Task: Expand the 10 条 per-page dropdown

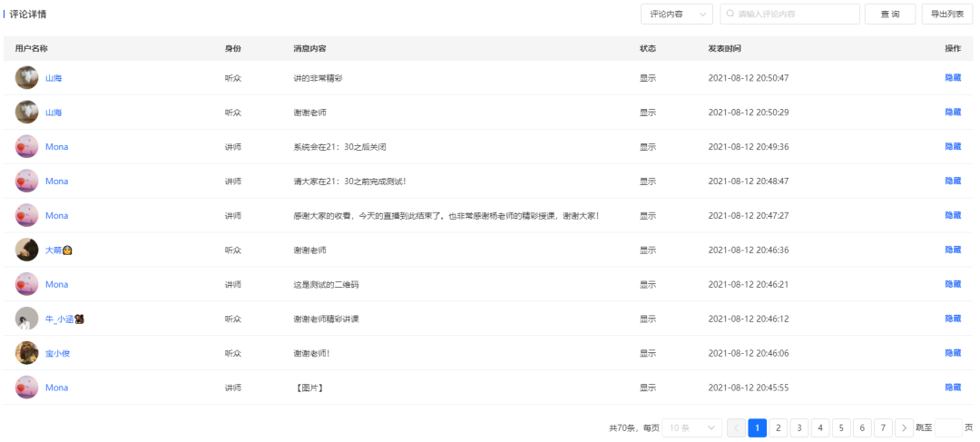Action: click(x=691, y=428)
